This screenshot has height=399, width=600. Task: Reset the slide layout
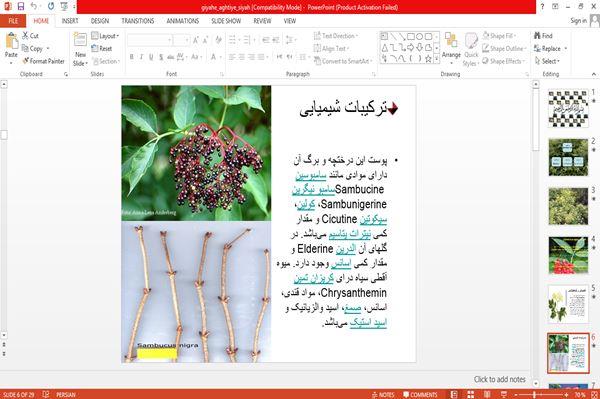(102, 49)
